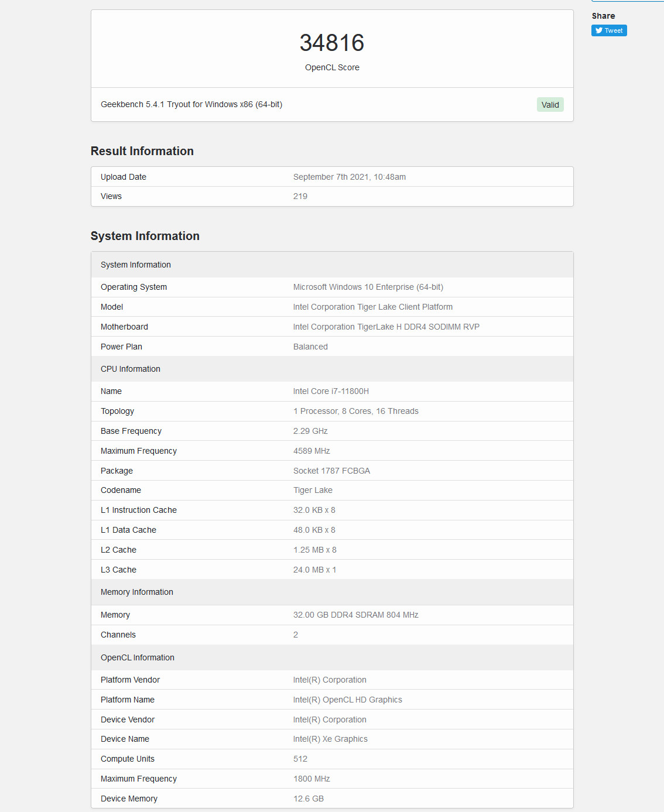Click the CPU Information table header row
This screenshot has width=664, height=812.
coord(332,369)
